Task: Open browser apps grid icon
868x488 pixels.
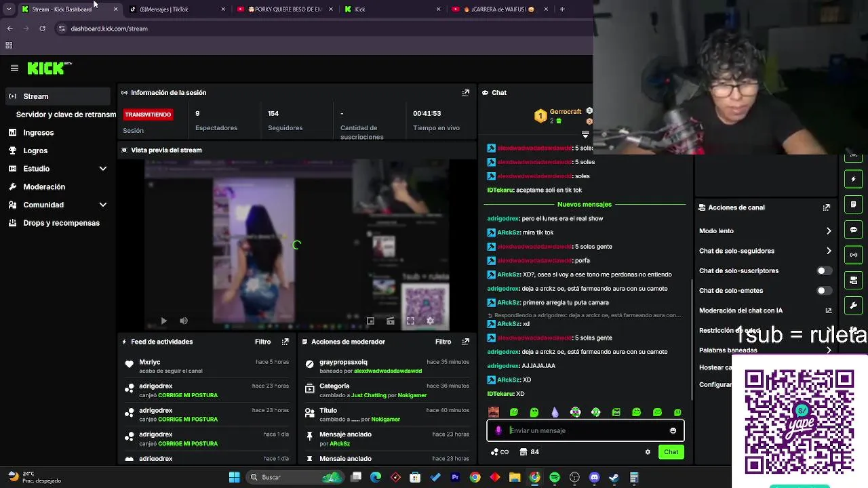Action: tap(9, 45)
